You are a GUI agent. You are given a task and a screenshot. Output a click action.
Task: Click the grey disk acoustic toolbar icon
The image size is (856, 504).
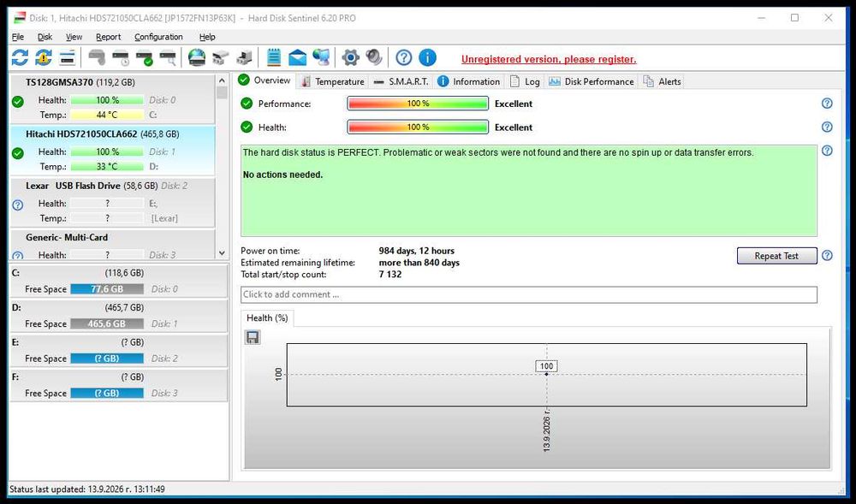pos(98,57)
